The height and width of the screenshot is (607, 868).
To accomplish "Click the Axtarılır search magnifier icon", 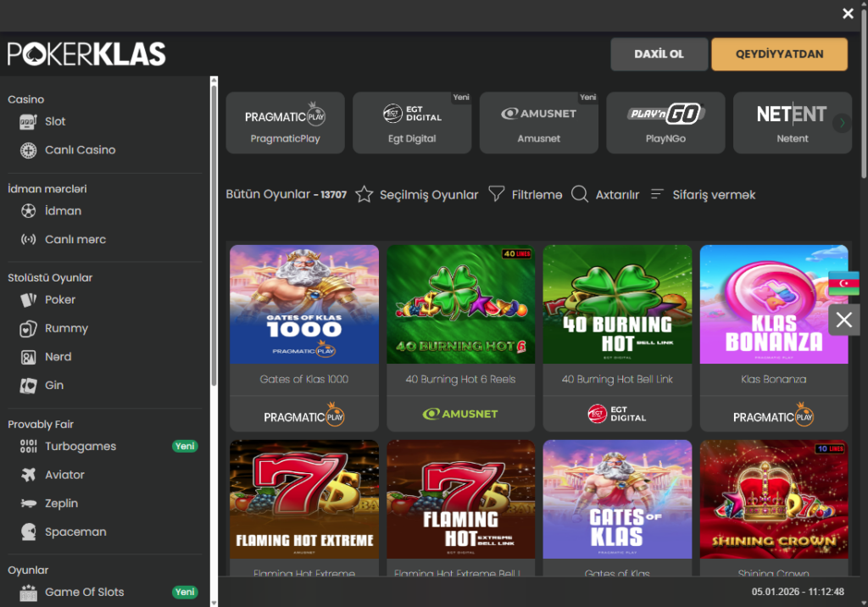I will point(580,195).
